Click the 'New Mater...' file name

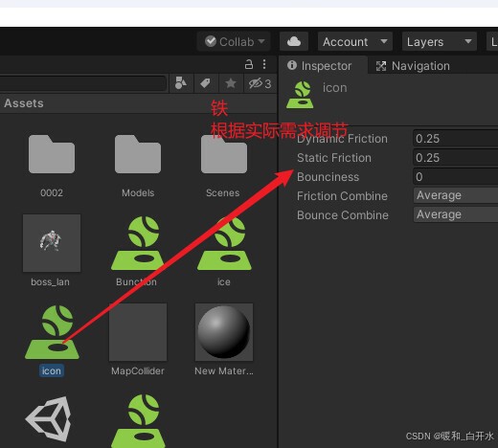(224, 370)
